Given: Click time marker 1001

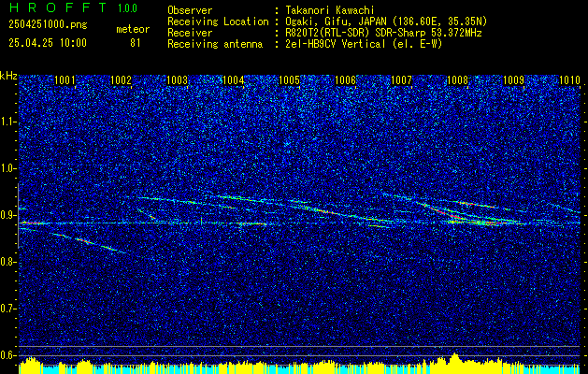Looking at the screenshot, I should tap(65, 79).
